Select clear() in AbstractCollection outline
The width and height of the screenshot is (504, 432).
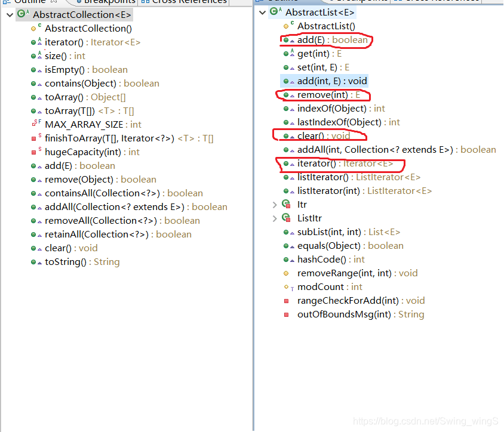(71, 248)
